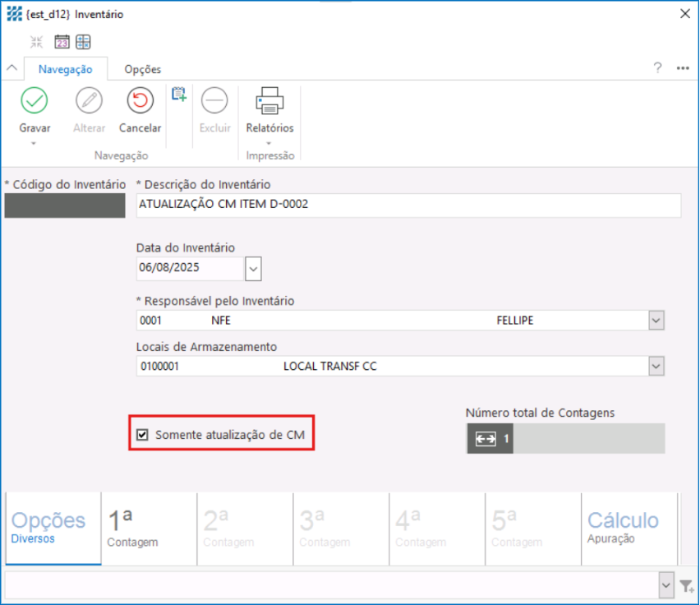Click the bottom filter input field
The image size is (700, 605).
coord(332,585)
